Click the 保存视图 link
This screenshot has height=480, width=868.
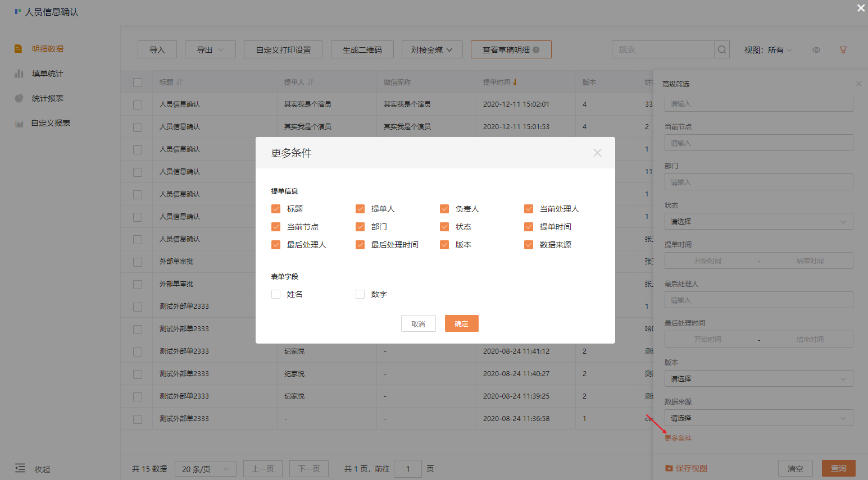click(x=691, y=468)
